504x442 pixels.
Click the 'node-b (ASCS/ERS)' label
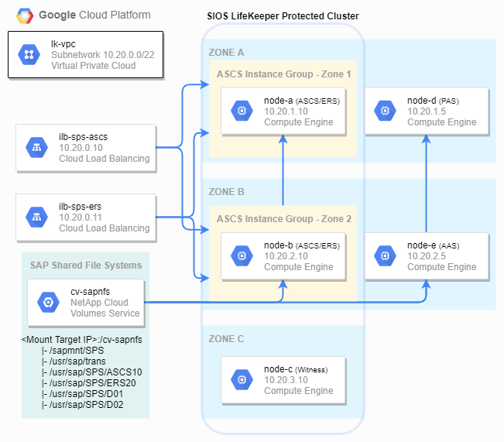(302, 245)
